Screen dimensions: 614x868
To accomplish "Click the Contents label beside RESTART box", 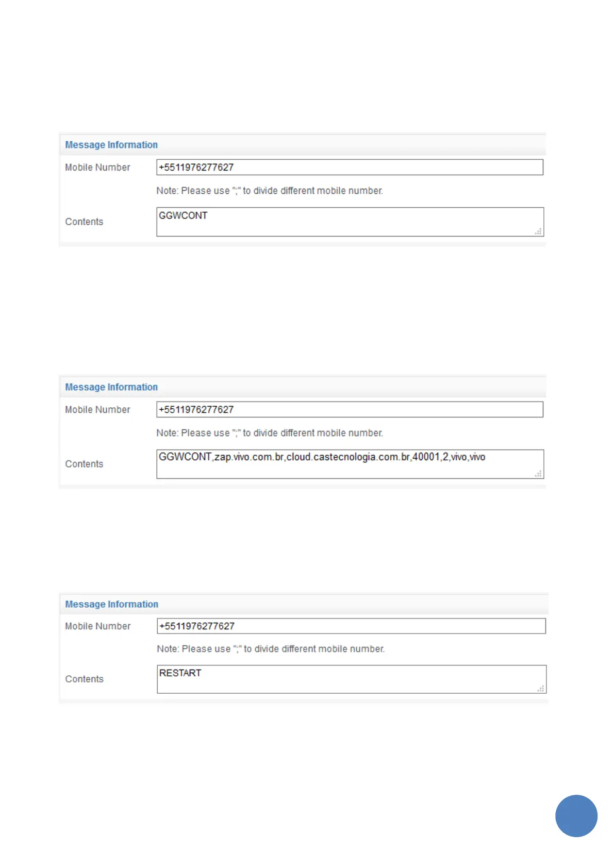I will tap(84, 679).
